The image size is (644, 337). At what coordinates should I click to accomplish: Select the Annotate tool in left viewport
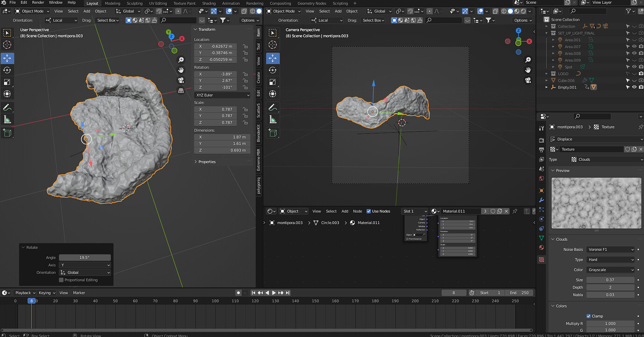pyautogui.click(x=7, y=108)
